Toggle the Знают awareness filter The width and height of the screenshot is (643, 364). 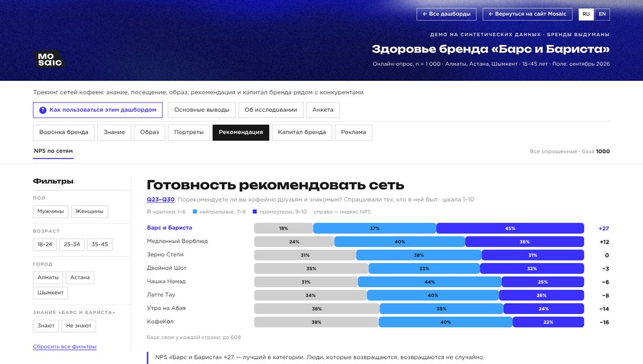tap(46, 326)
